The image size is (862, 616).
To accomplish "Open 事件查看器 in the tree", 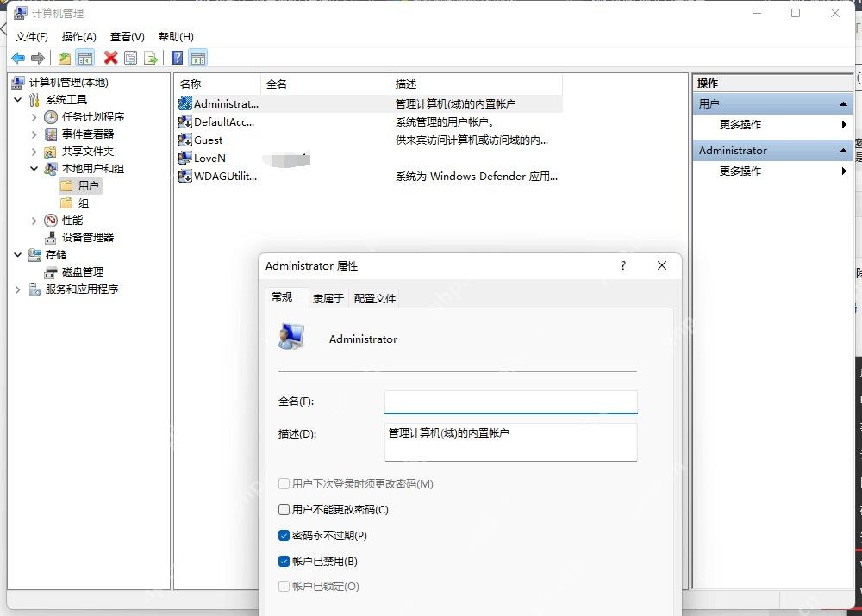I will tap(87, 134).
